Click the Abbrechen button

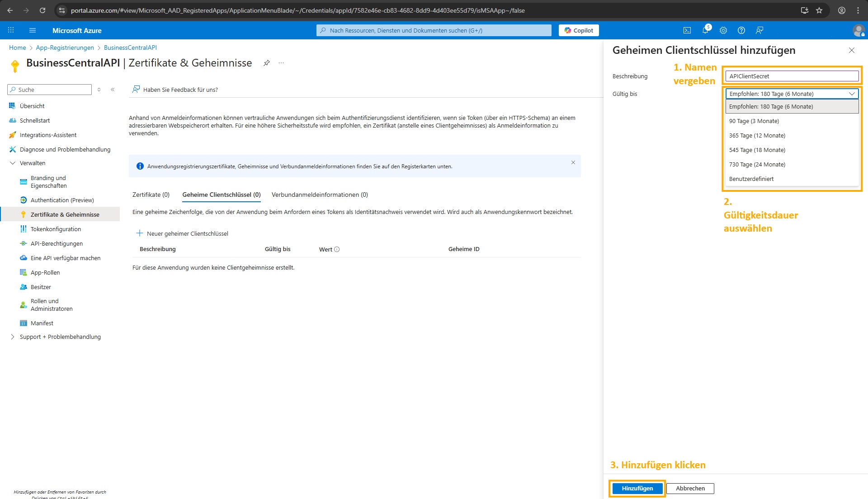(x=690, y=488)
